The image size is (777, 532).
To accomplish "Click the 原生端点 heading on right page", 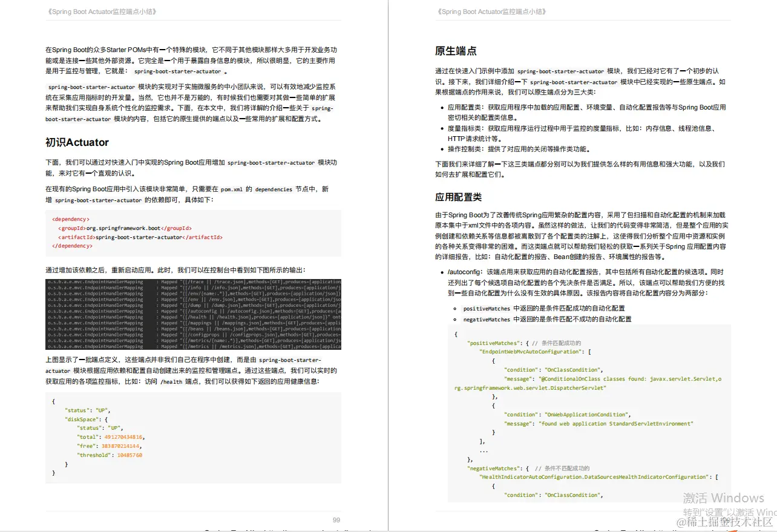I will pyautogui.click(x=456, y=51).
